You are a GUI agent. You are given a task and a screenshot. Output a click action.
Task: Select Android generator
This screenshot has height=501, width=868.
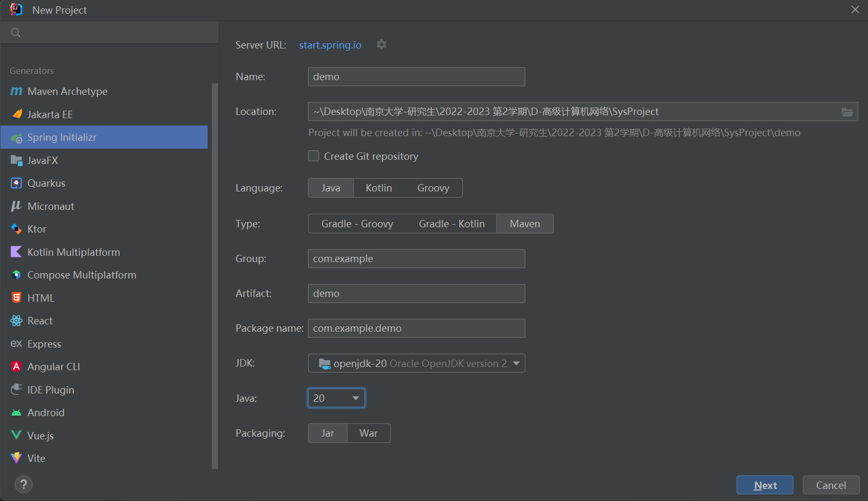(104, 412)
